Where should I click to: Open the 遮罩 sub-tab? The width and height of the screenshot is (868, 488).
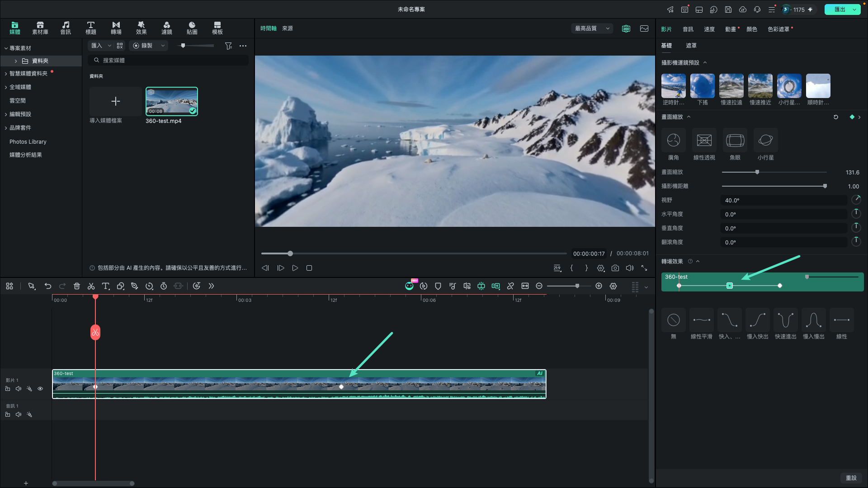point(691,45)
